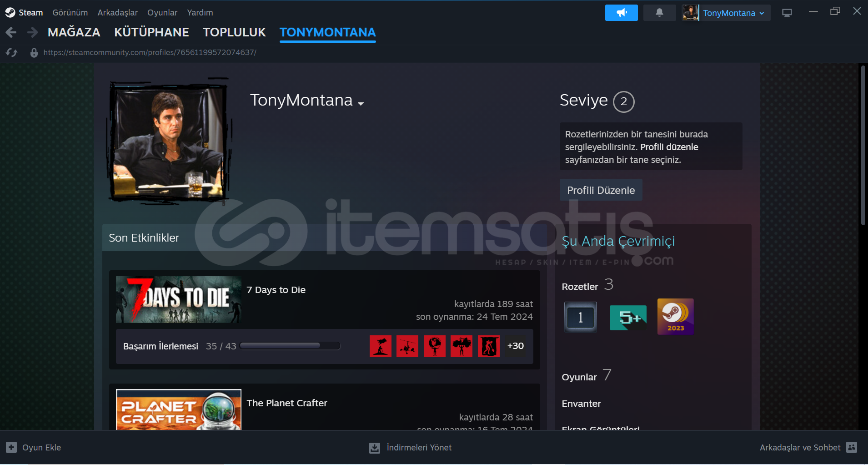Open the Envanter link
The height and width of the screenshot is (465, 868).
[581, 404]
